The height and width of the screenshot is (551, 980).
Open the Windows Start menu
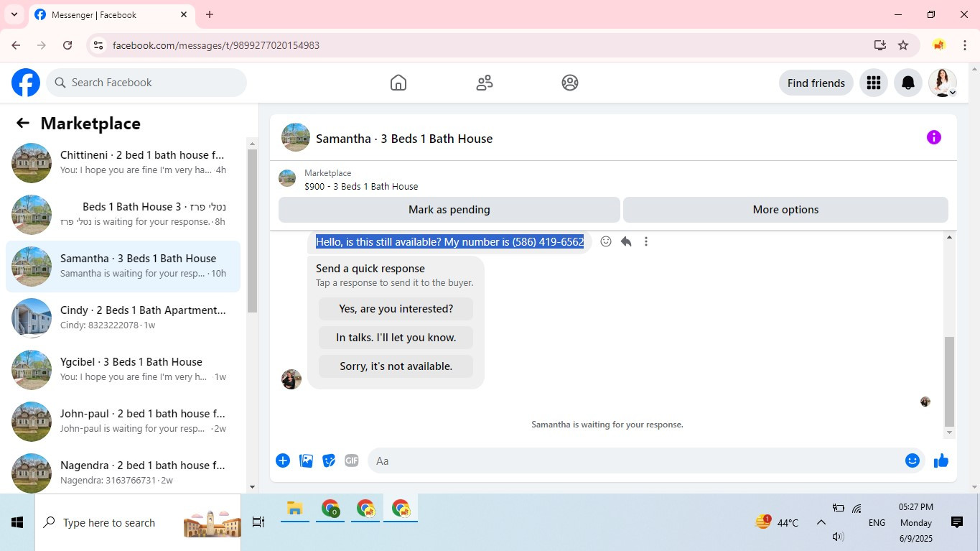click(x=17, y=522)
